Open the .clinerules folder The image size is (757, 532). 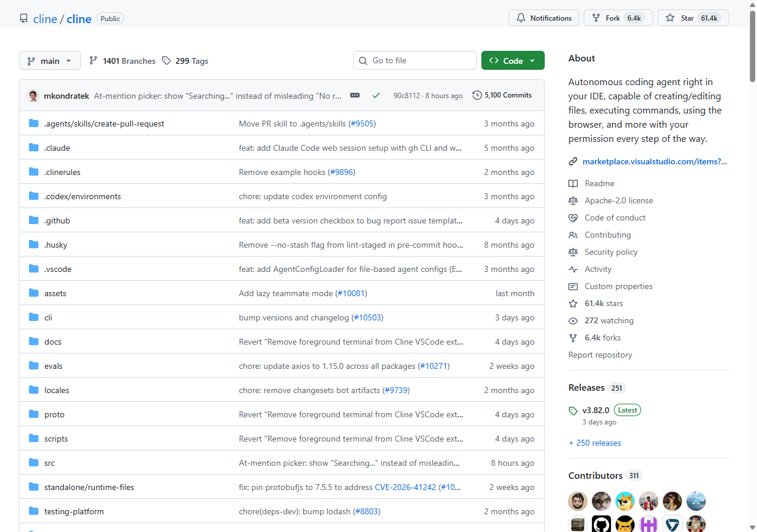(x=62, y=172)
